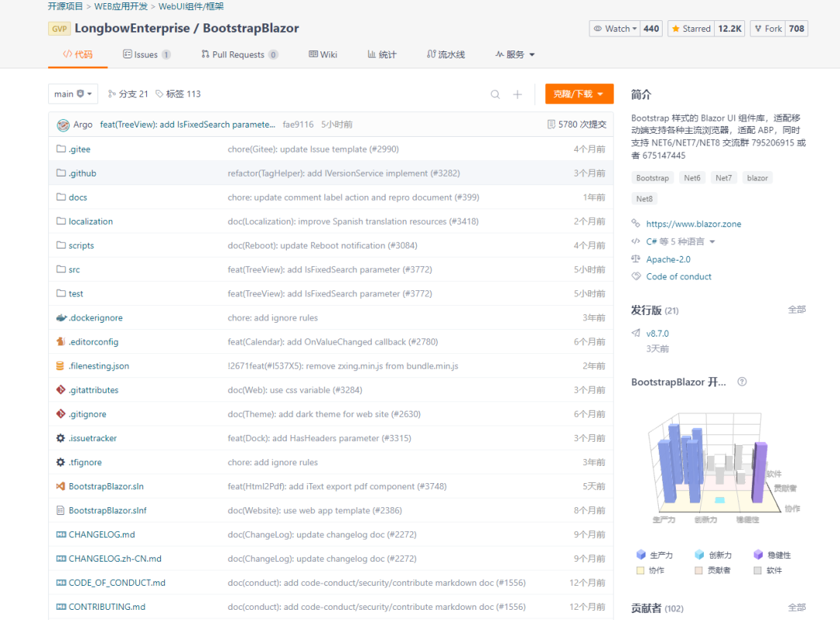840x620 pixels.
Task: Expand the 克隆/下载 dropdown
Action: 579,94
